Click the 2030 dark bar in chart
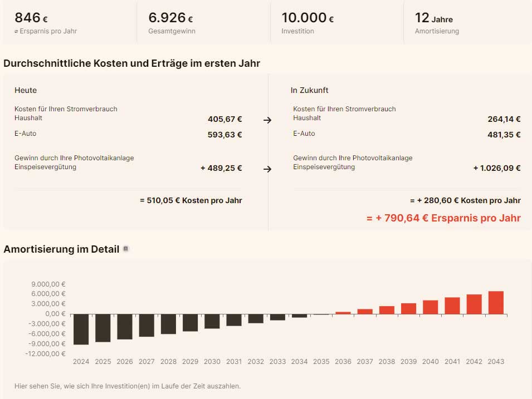Image resolution: width=532 pixels, height=399 pixels. (212, 321)
